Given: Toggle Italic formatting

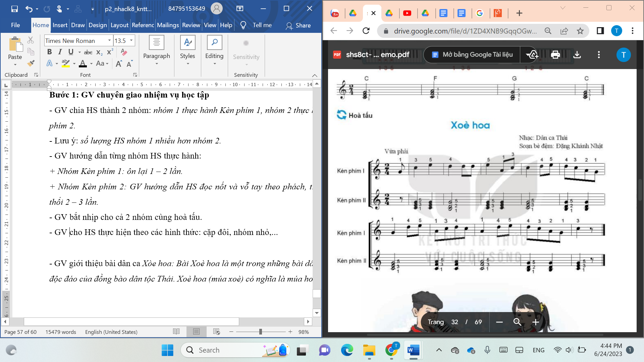Looking at the screenshot, I should click(x=60, y=52).
